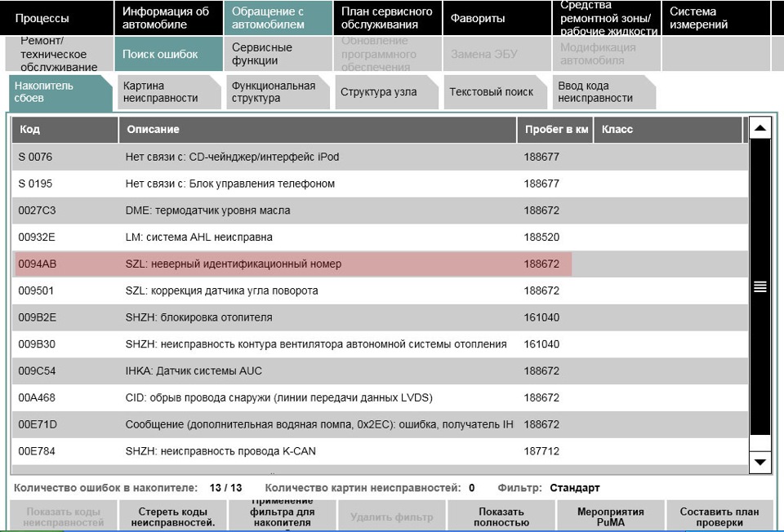Select fault code 009C54

(x=37, y=371)
